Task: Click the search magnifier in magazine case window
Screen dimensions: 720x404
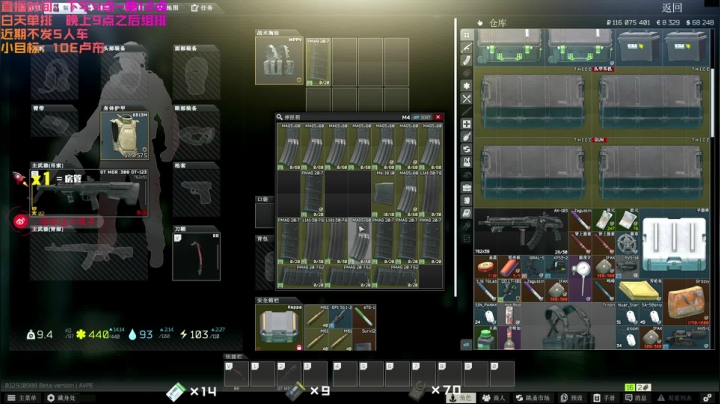Action: click(x=279, y=118)
